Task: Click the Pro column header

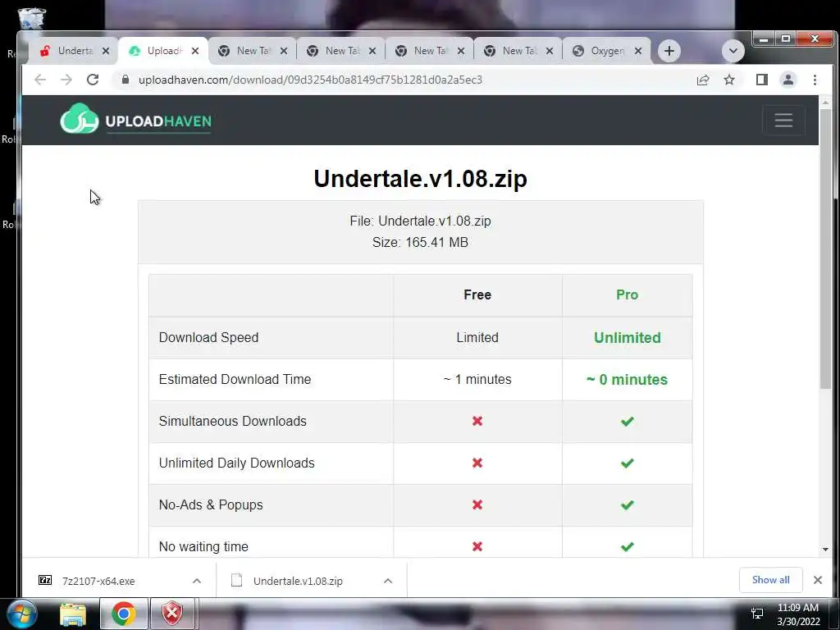Action: pos(627,294)
